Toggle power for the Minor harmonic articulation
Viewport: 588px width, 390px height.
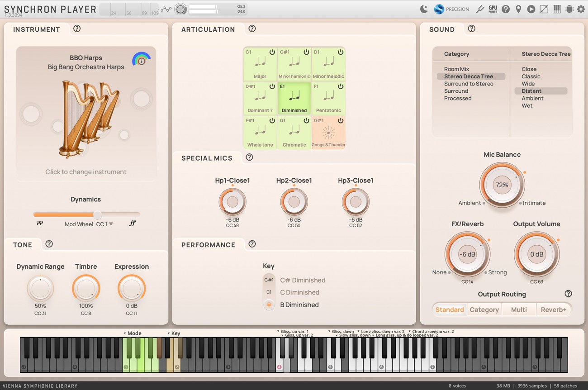(306, 52)
